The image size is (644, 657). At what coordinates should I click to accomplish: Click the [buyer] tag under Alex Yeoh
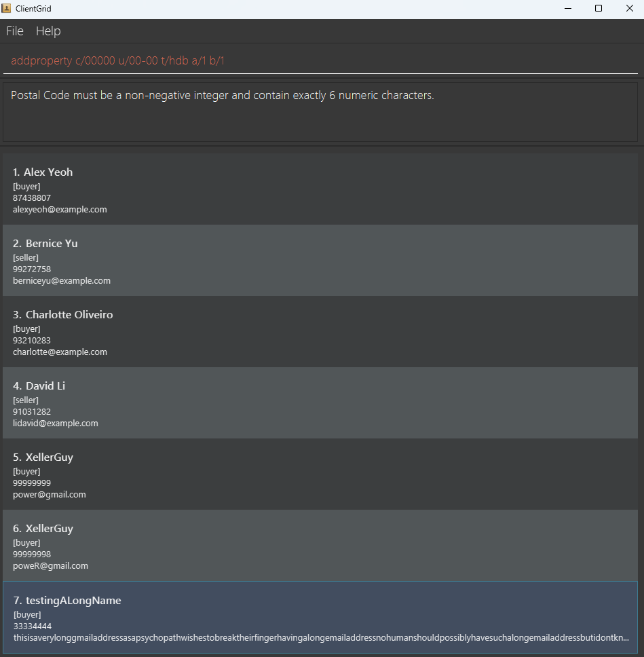point(26,187)
